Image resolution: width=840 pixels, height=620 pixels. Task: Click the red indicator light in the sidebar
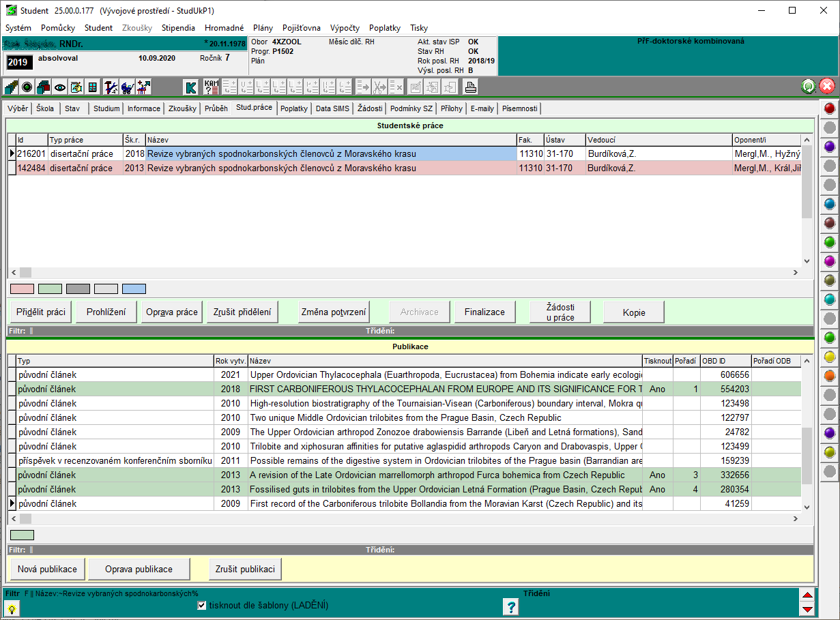(830, 108)
